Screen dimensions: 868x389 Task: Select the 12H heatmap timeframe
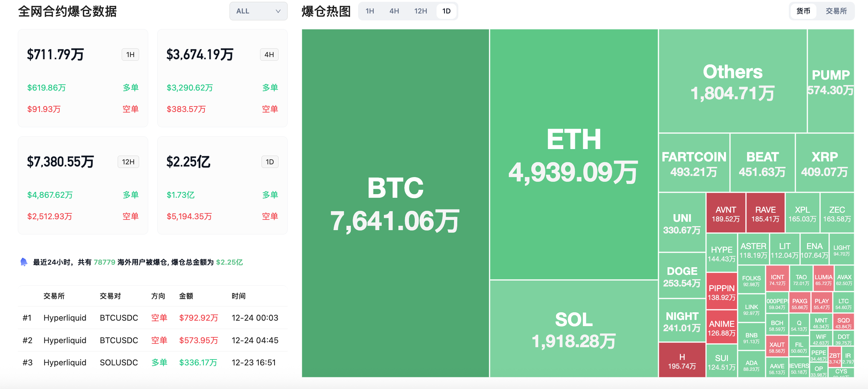421,11
